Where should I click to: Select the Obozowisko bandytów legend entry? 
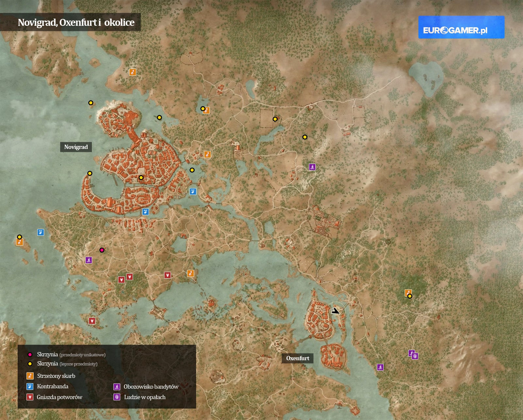point(151,387)
